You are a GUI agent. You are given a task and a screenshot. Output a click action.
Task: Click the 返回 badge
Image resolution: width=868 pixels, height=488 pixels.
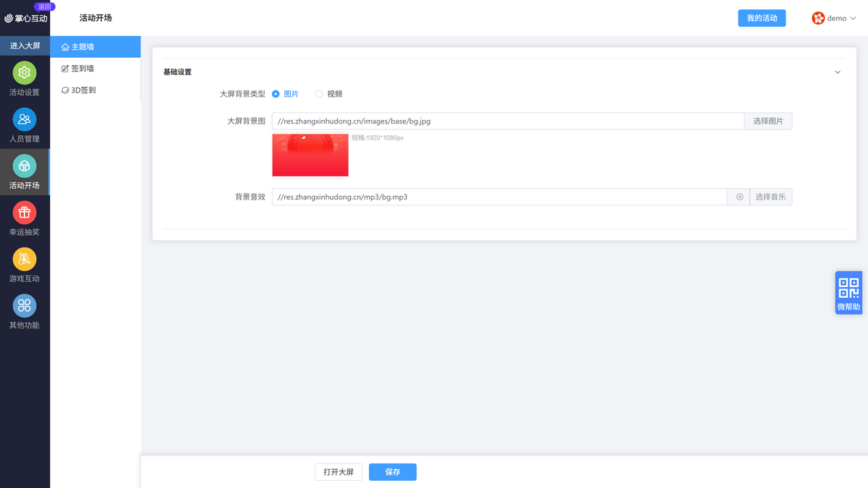click(44, 6)
